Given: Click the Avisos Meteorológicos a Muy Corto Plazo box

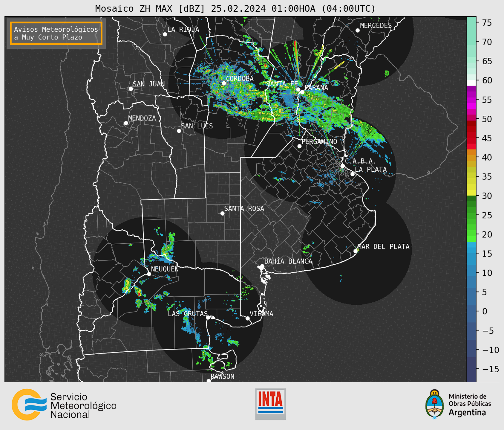Looking at the screenshot, I should click(x=56, y=33).
